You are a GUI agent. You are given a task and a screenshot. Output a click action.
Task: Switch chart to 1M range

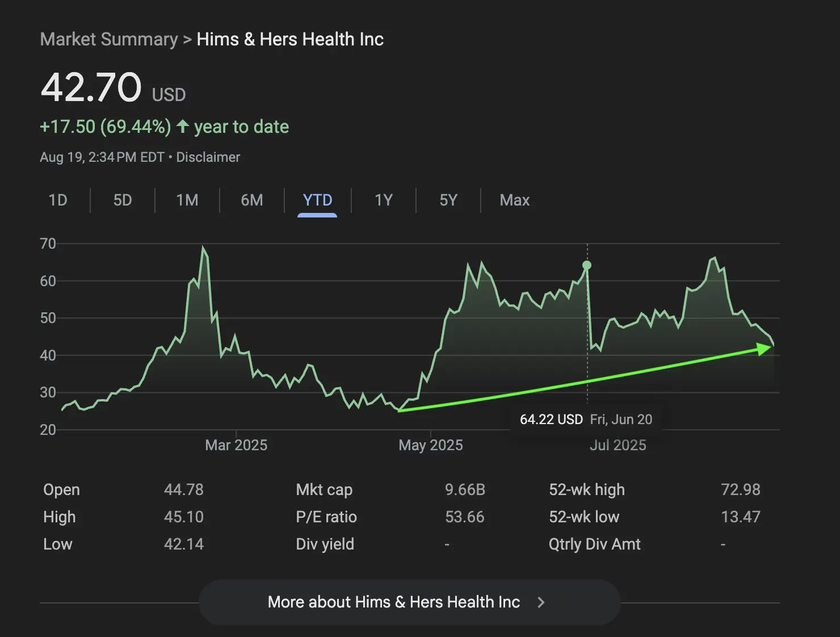[x=187, y=200]
